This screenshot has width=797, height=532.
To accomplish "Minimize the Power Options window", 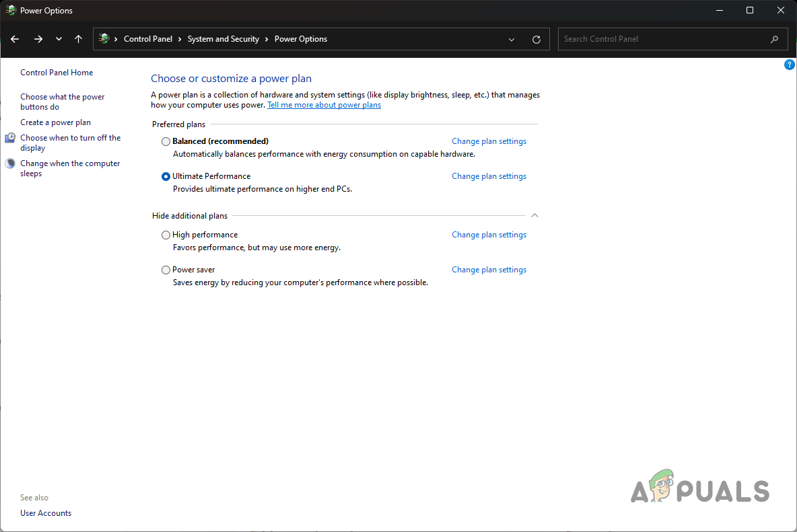I will (719, 10).
